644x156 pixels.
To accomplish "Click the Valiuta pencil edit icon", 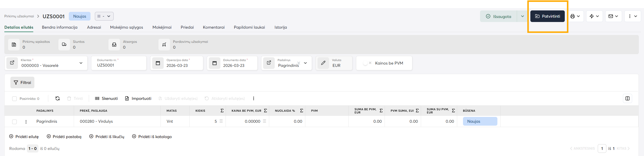I will click(323, 63).
